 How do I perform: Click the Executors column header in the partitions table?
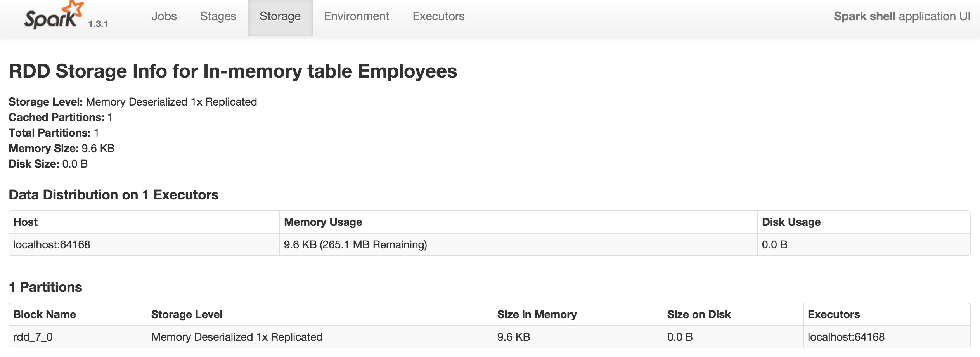pos(834,314)
